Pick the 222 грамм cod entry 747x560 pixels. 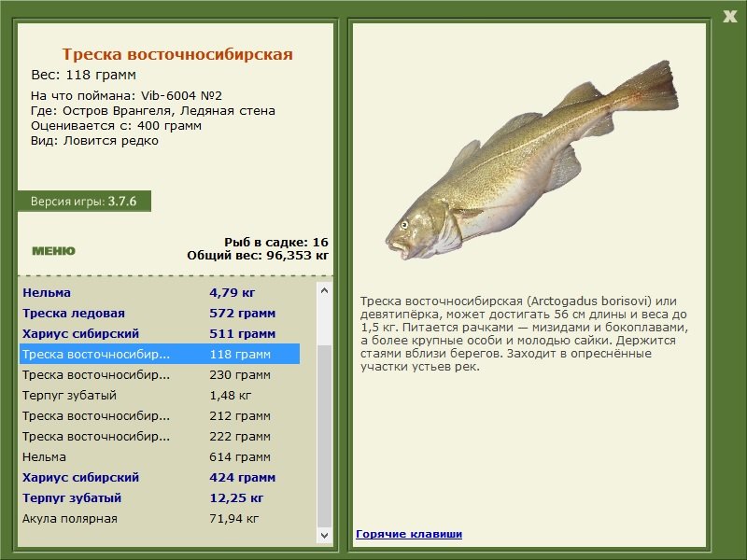[159, 436]
